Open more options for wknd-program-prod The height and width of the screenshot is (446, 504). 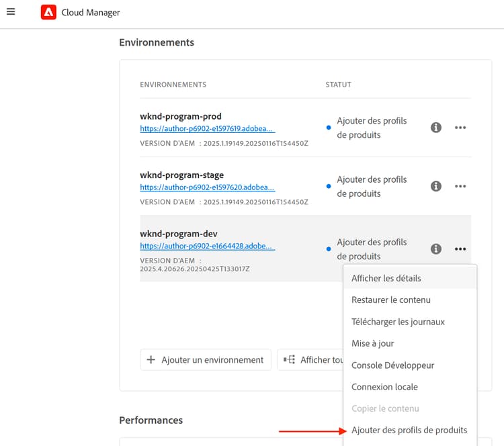(460, 128)
